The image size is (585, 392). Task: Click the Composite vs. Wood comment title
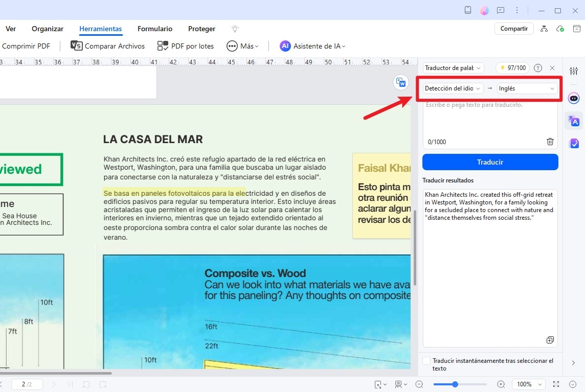click(255, 273)
